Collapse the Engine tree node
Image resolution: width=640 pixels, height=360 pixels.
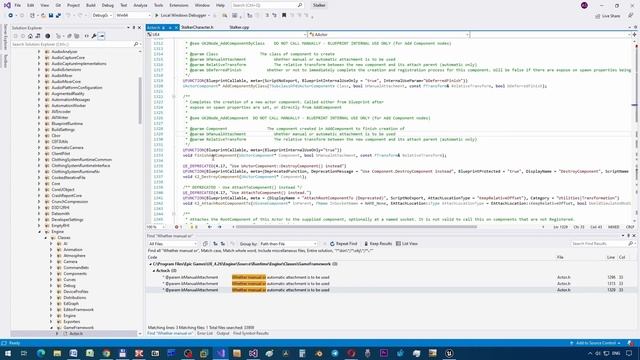point(40,231)
